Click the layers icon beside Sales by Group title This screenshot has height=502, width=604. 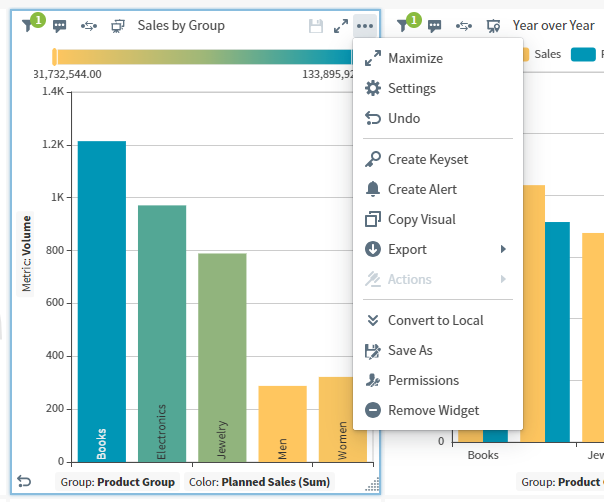118,26
